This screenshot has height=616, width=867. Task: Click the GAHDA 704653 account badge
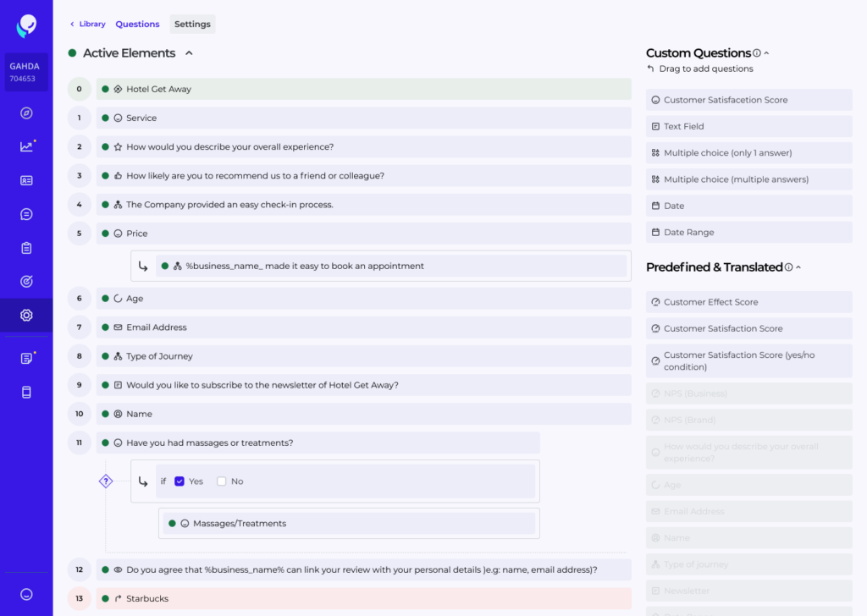click(x=25, y=72)
